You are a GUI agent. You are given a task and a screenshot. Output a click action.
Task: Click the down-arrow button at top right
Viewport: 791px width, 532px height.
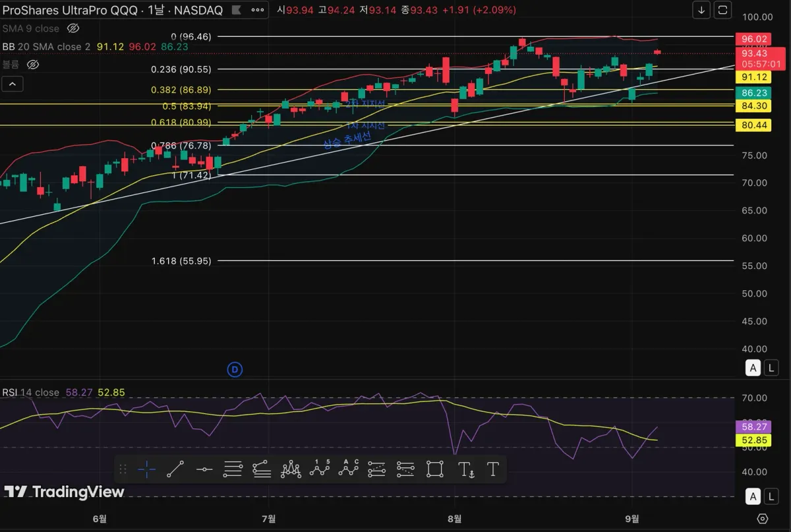tap(702, 10)
